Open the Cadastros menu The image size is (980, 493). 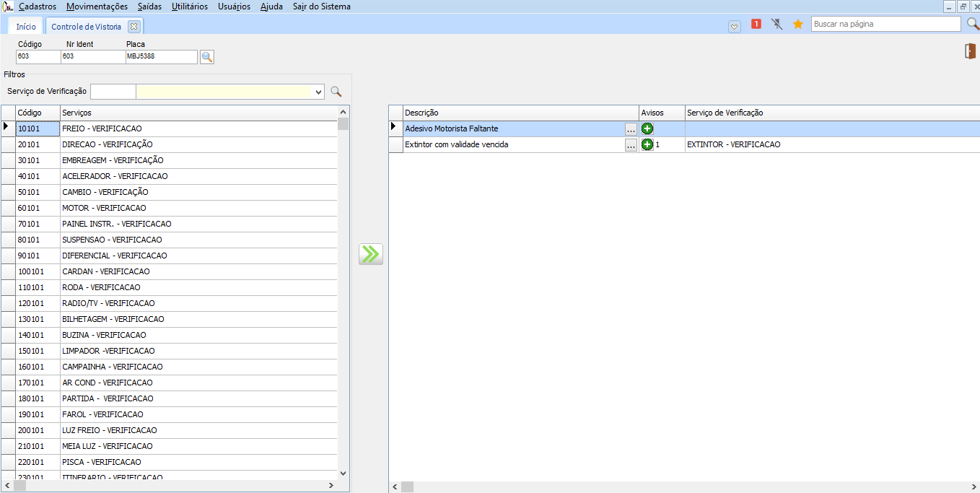coord(38,6)
